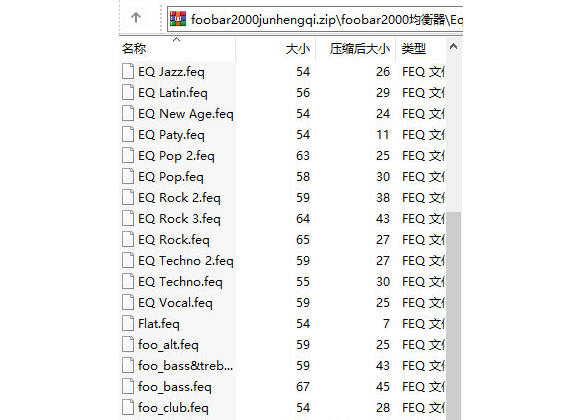Click the archive path address field
This screenshot has height=420, width=574.
click(x=316, y=19)
